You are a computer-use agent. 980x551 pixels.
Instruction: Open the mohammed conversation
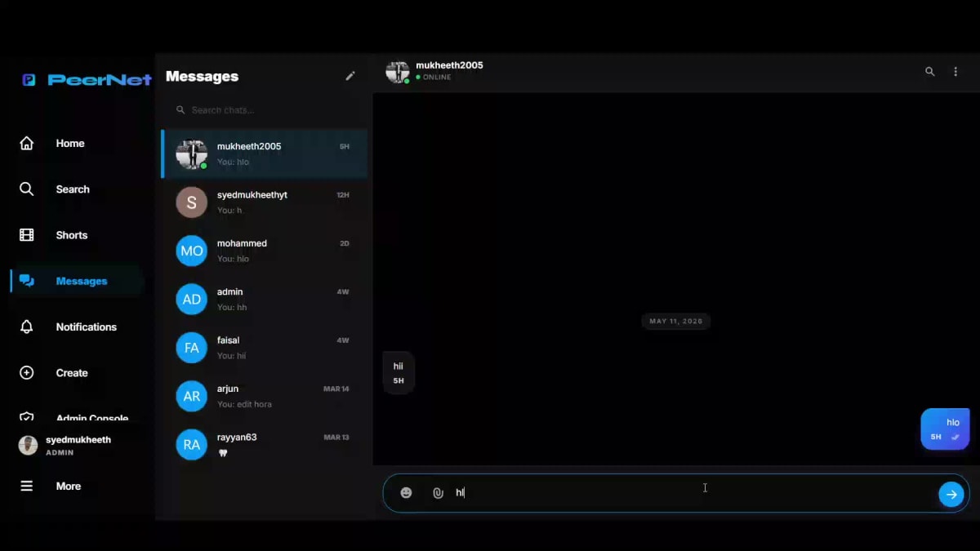[x=264, y=251]
